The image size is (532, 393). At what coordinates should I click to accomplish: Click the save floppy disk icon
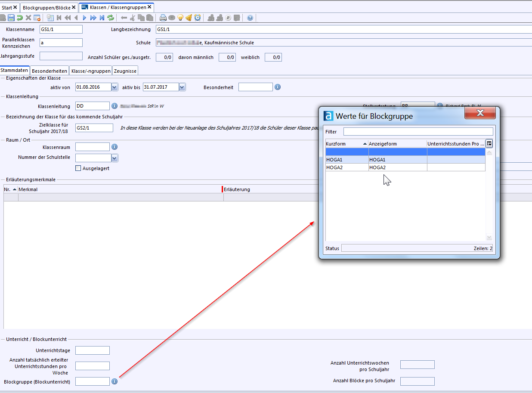tap(11, 18)
